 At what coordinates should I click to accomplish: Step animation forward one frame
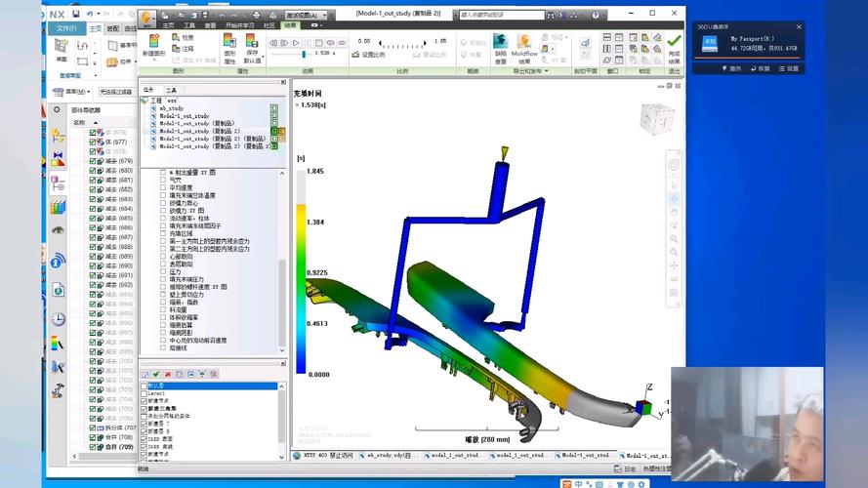point(284,43)
